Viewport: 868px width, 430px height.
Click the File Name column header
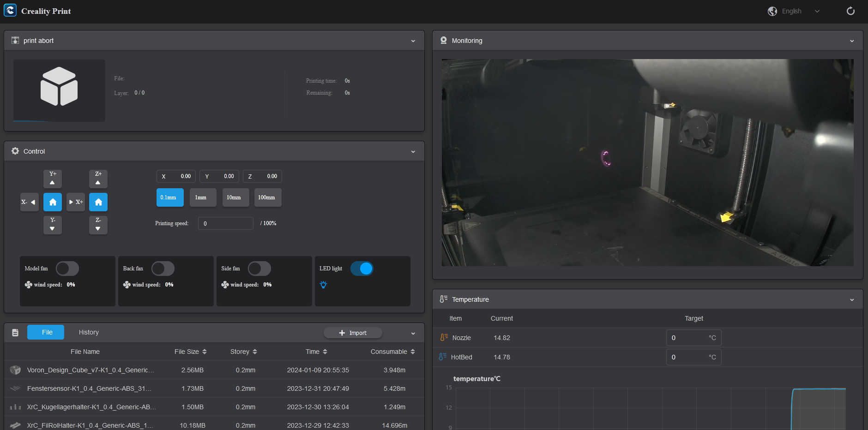(85, 352)
